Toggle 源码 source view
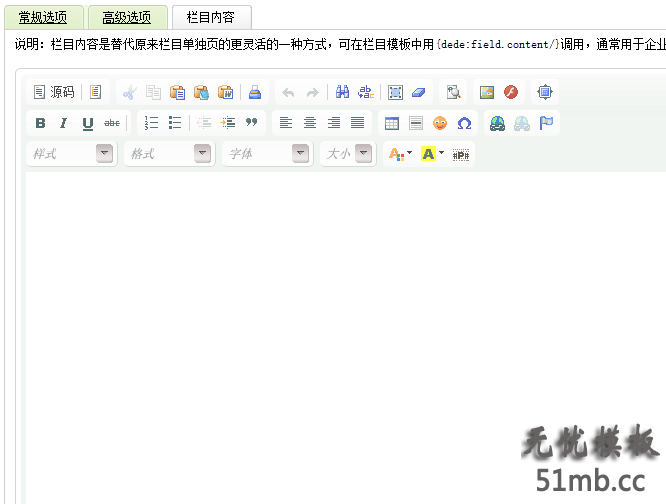The image size is (666, 504). (54, 92)
